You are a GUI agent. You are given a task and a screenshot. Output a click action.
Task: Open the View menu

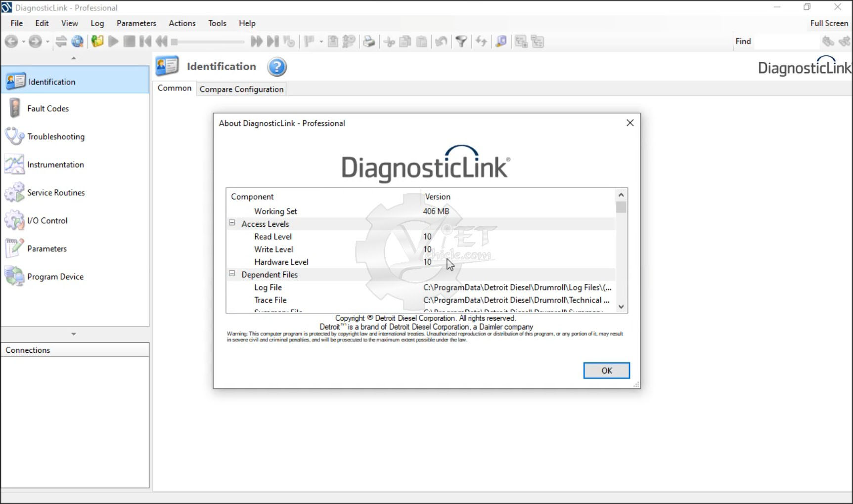pos(70,23)
